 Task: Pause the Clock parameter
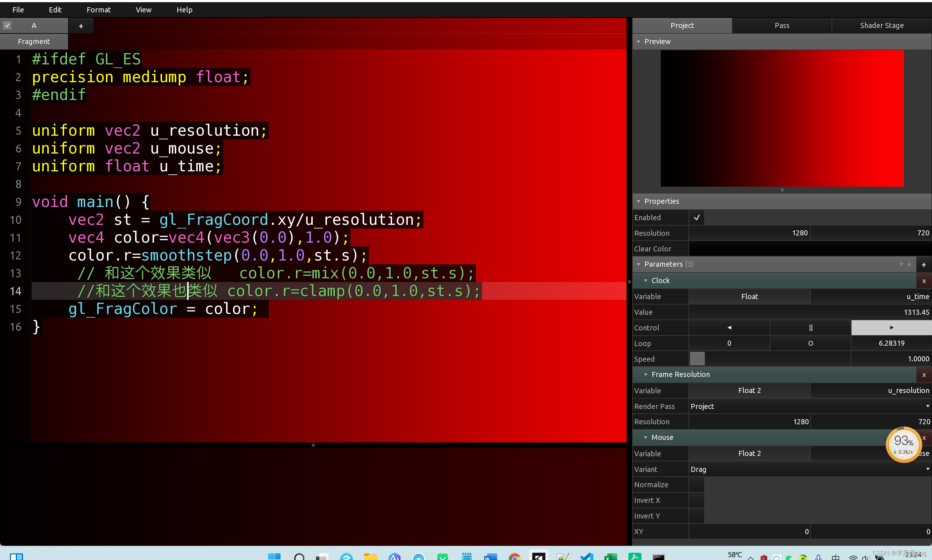coord(810,327)
